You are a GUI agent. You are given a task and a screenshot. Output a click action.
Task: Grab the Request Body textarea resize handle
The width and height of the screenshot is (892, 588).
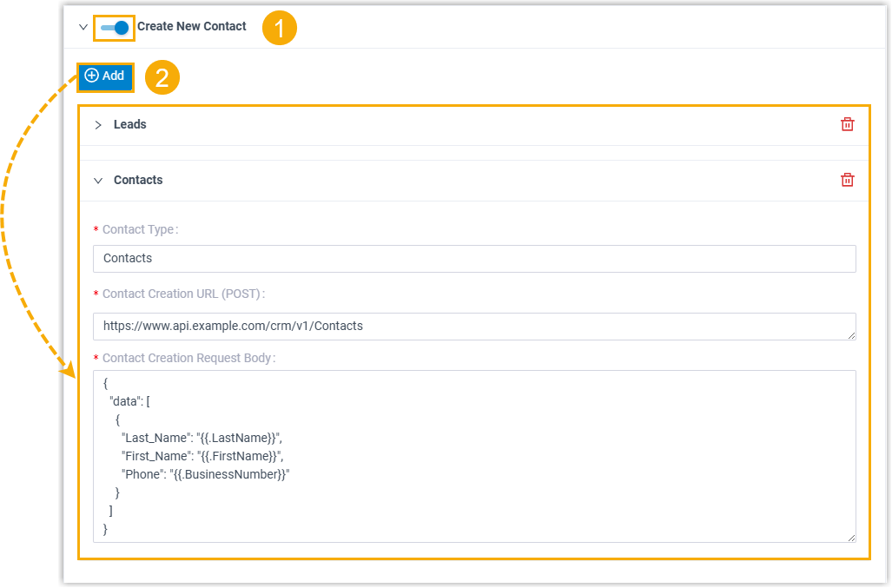[x=851, y=538]
